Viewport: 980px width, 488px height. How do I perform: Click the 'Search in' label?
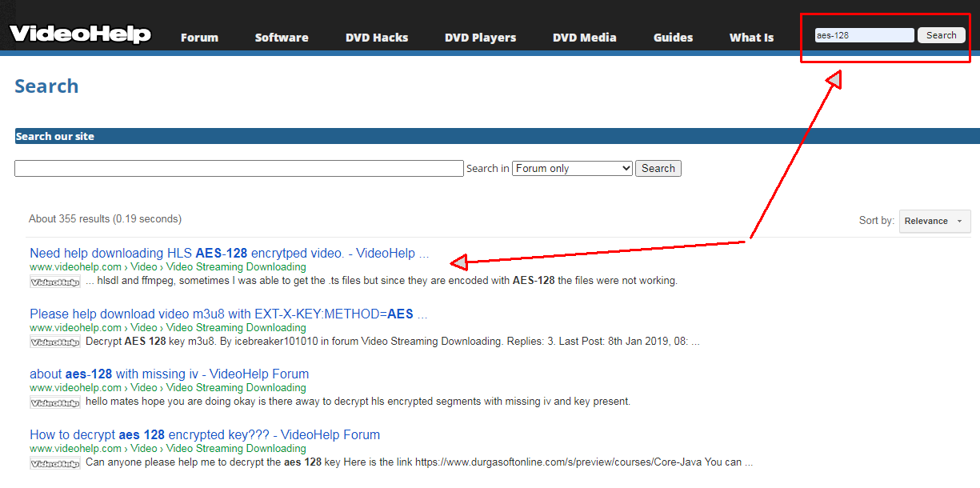point(488,169)
